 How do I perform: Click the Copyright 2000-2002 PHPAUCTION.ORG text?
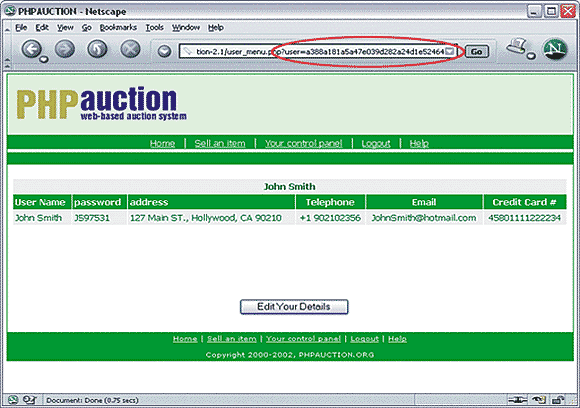[x=290, y=355]
